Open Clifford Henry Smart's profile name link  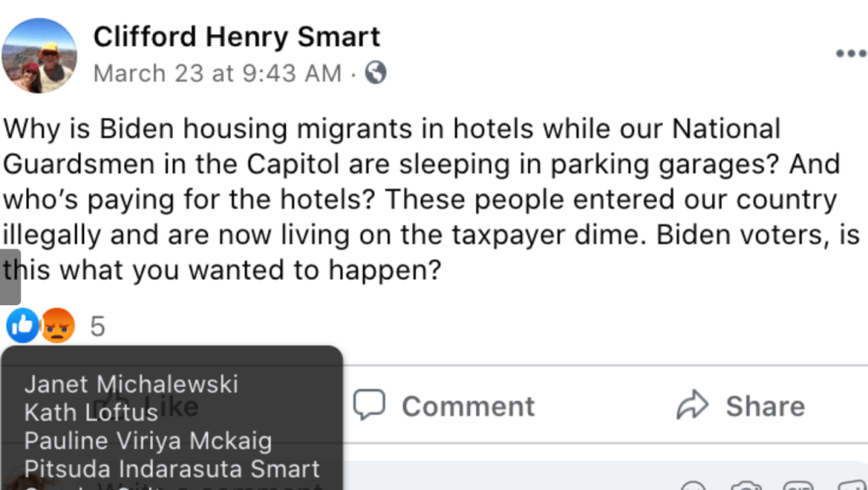tap(237, 36)
